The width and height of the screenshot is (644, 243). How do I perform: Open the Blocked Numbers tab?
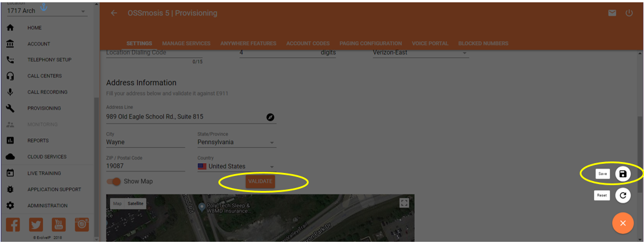tap(483, 43)
